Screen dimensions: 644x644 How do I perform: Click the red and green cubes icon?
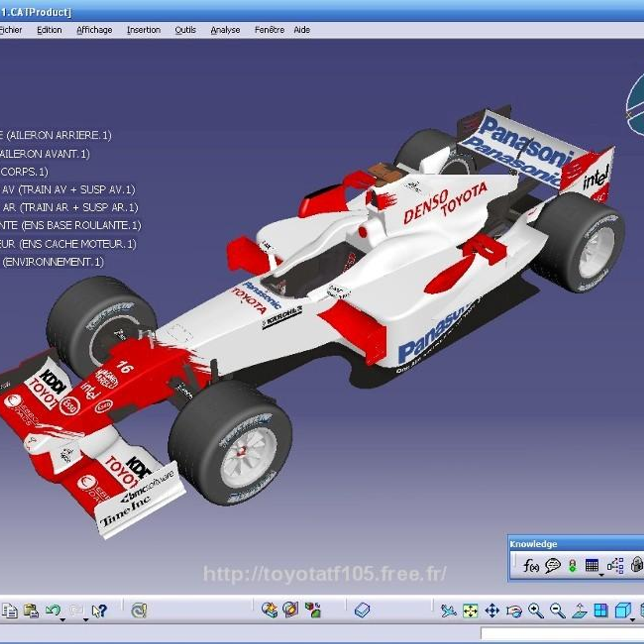point(313,610)
